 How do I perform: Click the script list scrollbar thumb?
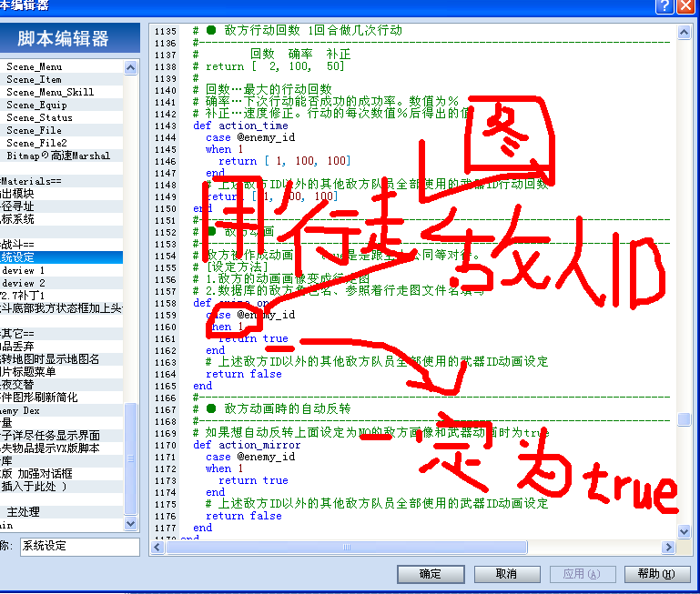pos(130,458)
